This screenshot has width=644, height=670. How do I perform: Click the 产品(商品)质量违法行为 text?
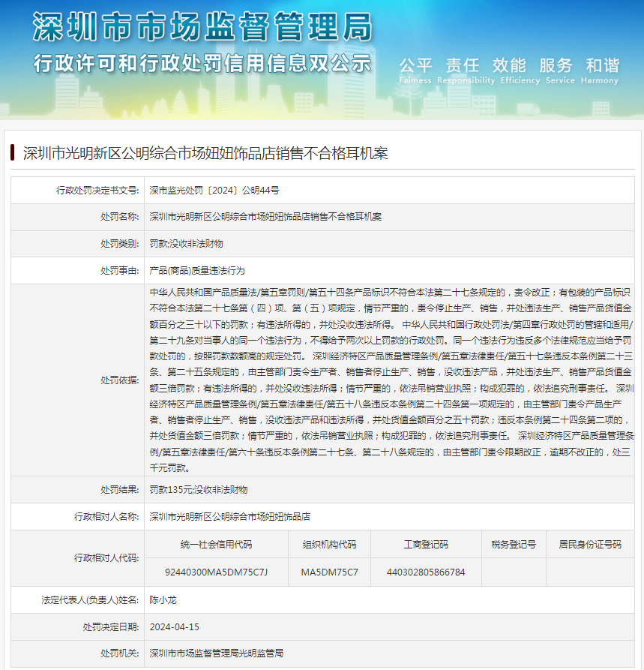coord(197,270)
